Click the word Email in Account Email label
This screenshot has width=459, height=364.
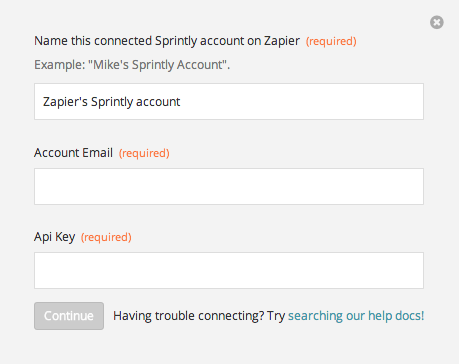coord(98,153)
